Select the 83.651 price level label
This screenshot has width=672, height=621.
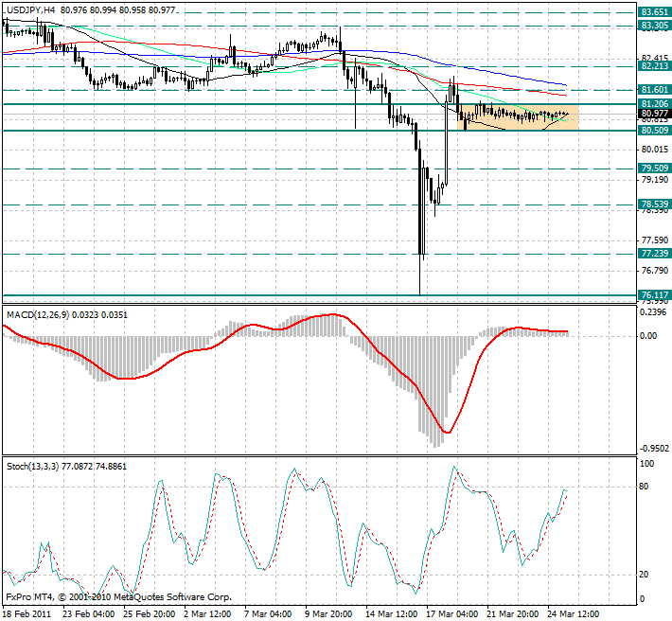coord(654,12)
